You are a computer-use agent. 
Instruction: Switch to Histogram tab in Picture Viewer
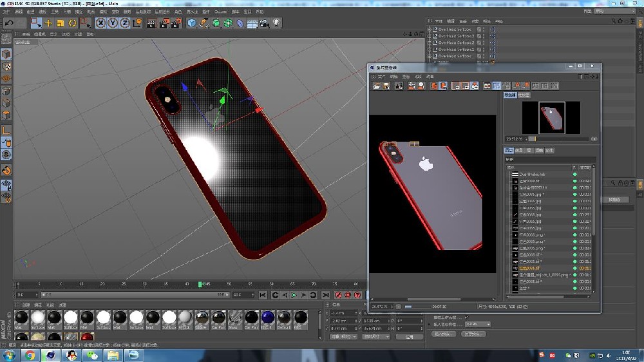click(524, 95)
